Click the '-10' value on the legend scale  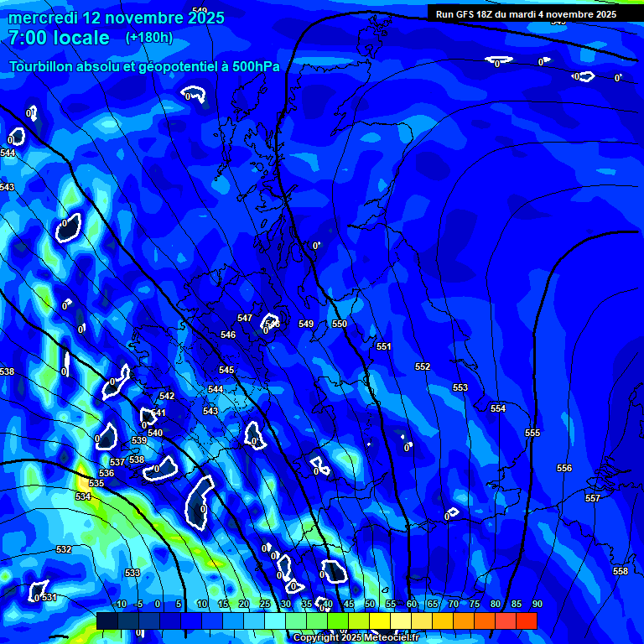click(118, 605)
